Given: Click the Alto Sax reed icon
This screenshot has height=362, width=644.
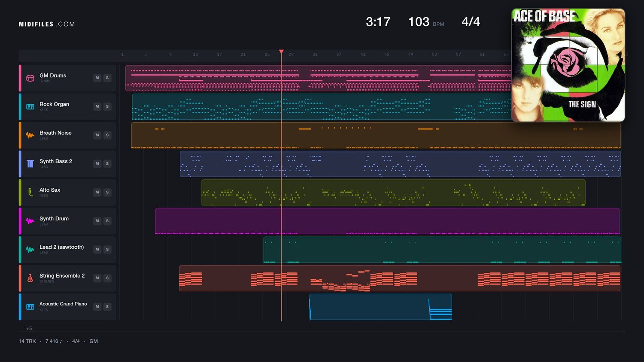Looking at the screenshot, I should coord(30,192).
